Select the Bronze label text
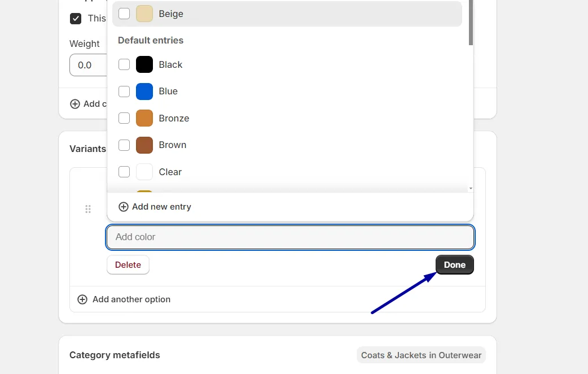This screenshot has width=588, height=374. click(x=174, y=118)
